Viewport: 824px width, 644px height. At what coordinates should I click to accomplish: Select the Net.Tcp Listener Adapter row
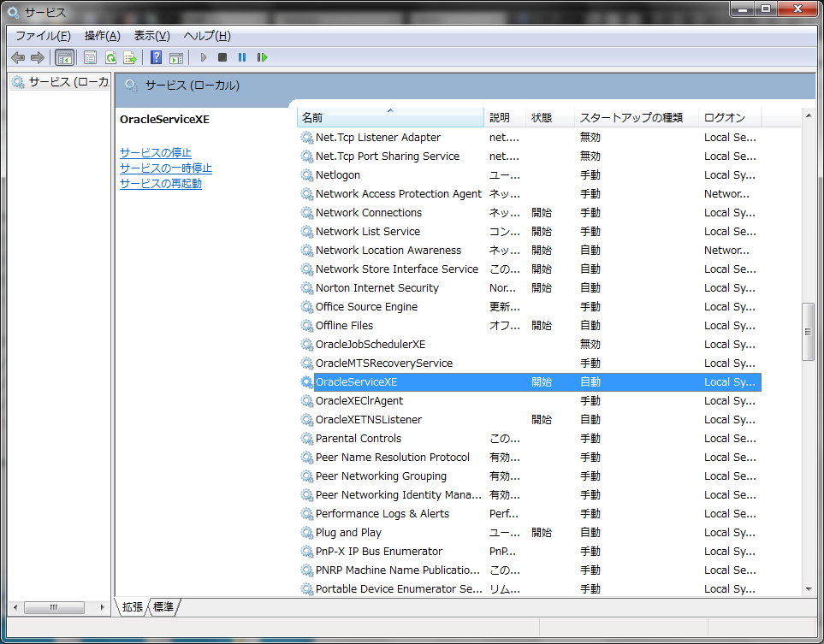point(530,137)
